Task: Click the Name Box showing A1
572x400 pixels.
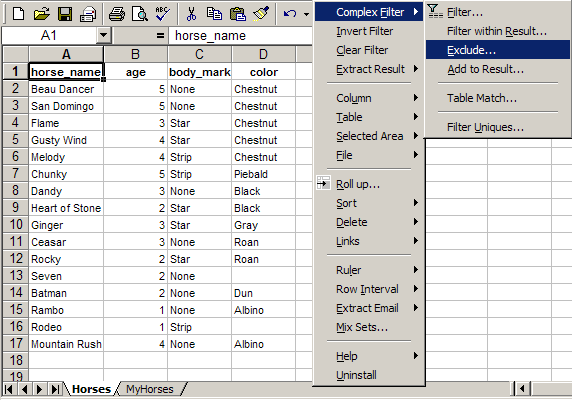Action: pyautogui.click(x=49, y=35)
